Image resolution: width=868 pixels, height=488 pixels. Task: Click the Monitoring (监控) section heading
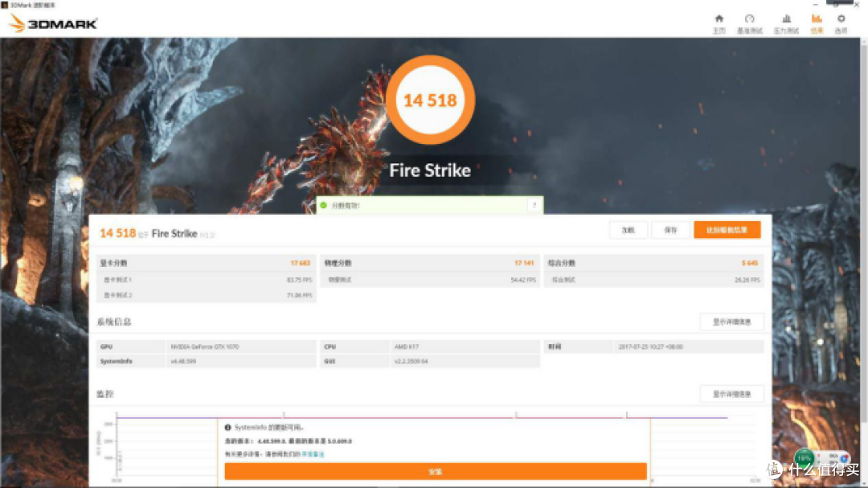point(105,395)
